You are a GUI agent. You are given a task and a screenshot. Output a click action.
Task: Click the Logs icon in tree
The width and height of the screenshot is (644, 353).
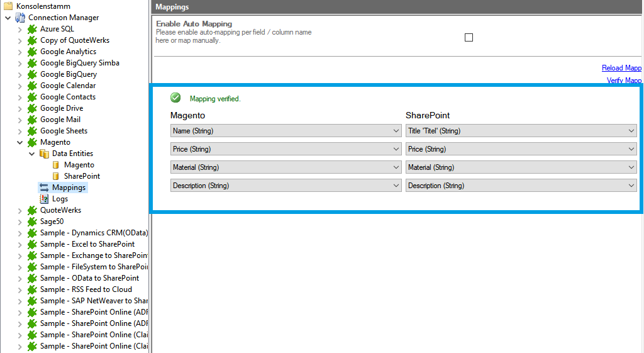(x=44, y=199)
